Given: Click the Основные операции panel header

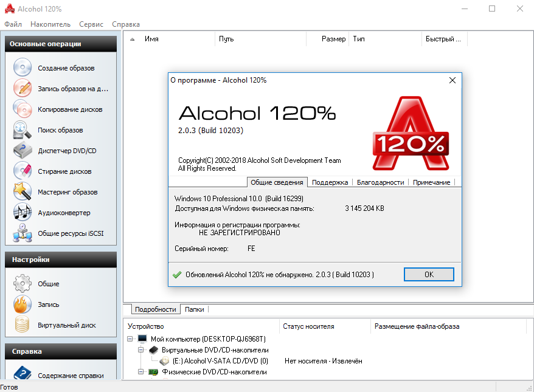Looking at the screenshot, I should pos(61,44).
